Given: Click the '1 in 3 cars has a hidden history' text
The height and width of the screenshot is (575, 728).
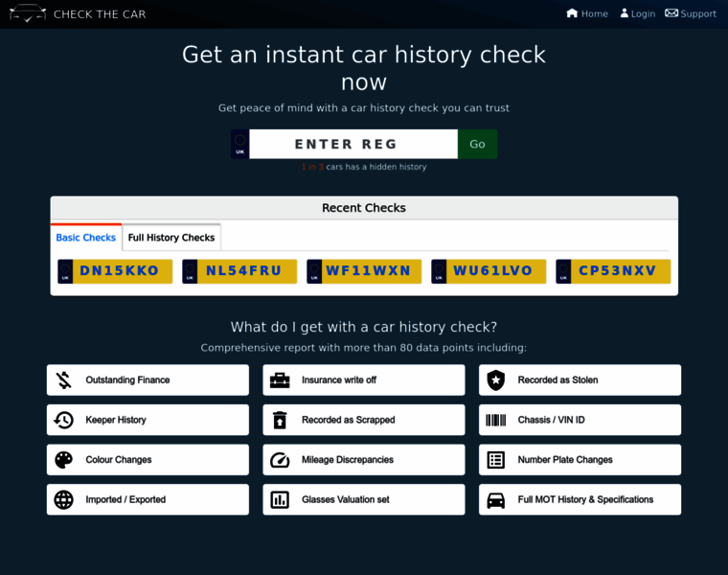Looking at the screenshot, I should tap(364, 167).
